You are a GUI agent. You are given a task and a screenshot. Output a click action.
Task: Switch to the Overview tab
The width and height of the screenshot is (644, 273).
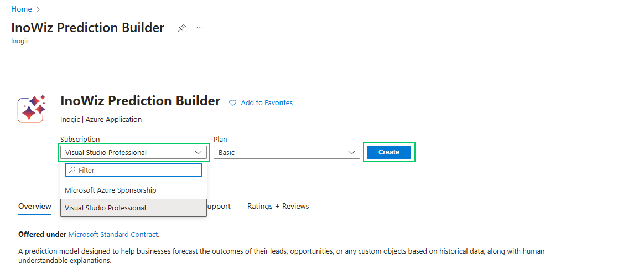(x=35, y=206)
